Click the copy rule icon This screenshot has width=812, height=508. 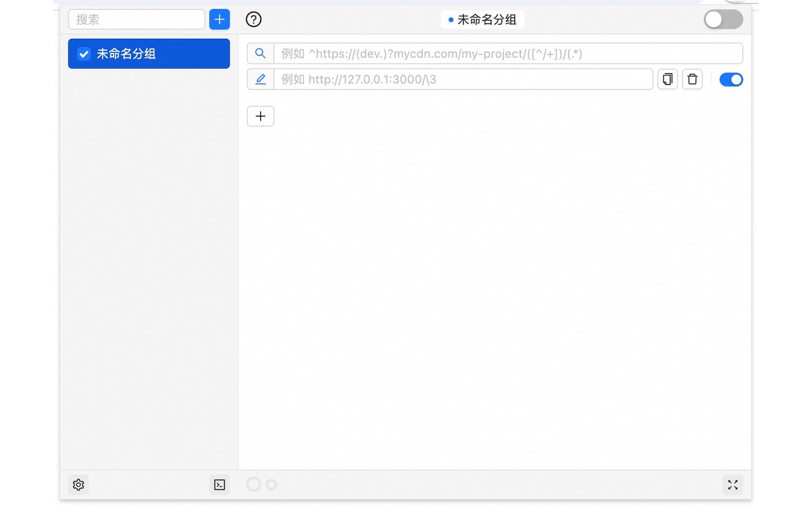tap(667, 79)
